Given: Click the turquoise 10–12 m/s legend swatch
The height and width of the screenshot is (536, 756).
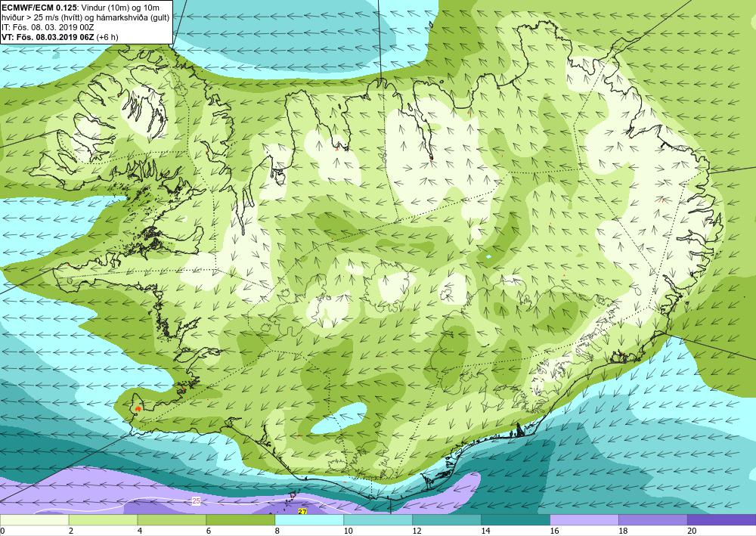Looking at the screenshot, I should point(378,520).
